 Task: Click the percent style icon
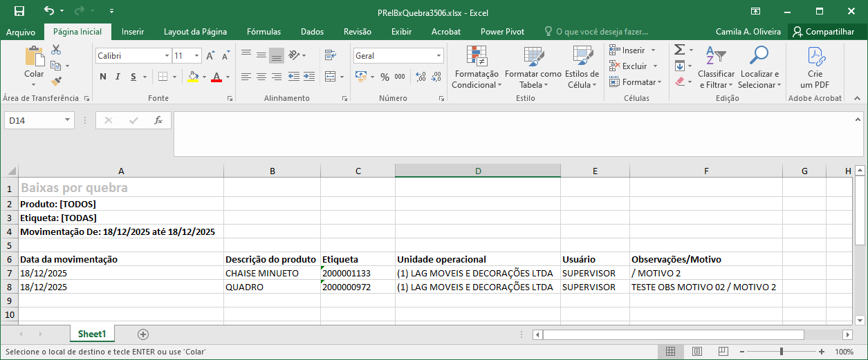click(x=385, y=77)
